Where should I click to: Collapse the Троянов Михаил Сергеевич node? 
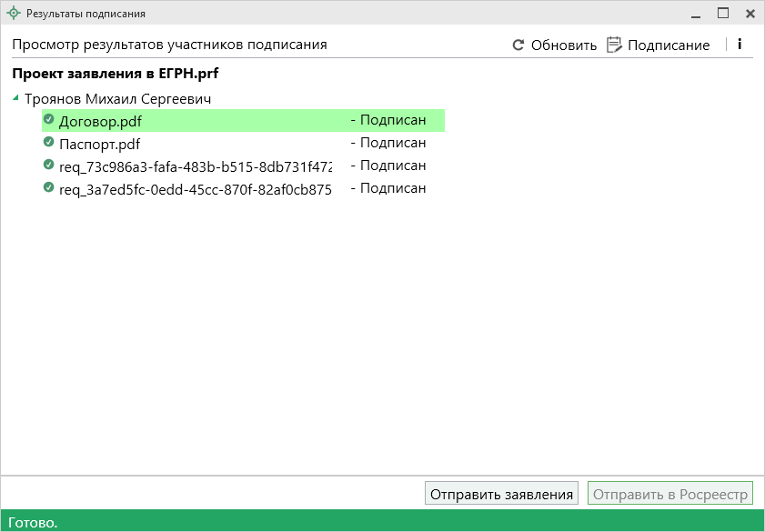point(15,98)
